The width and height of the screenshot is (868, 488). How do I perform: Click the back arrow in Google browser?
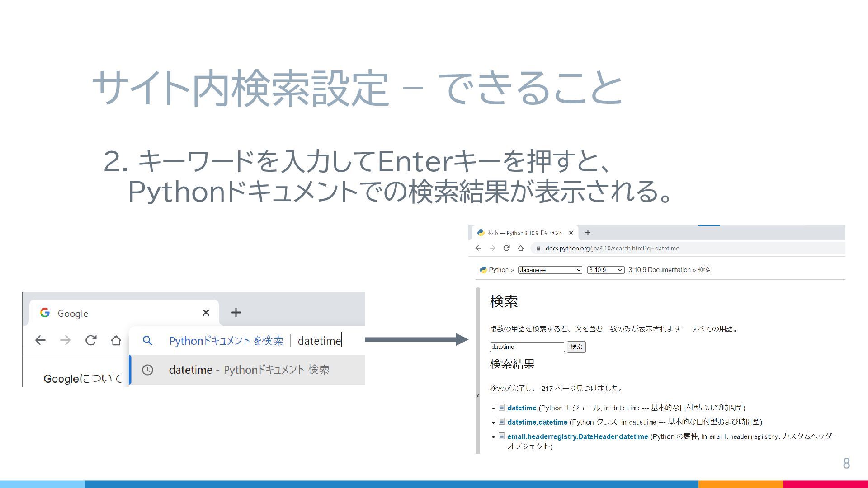tap(40, 340)
